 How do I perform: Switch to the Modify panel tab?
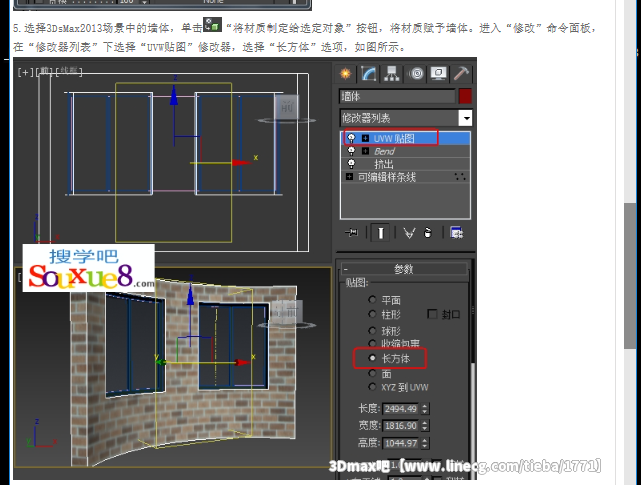click(368, 74)
